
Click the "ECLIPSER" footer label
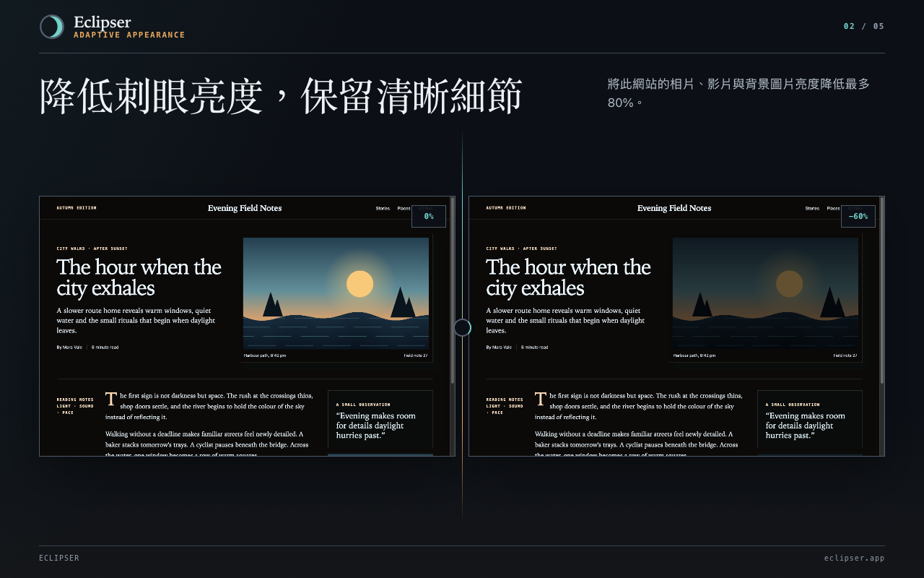(59, 558)
